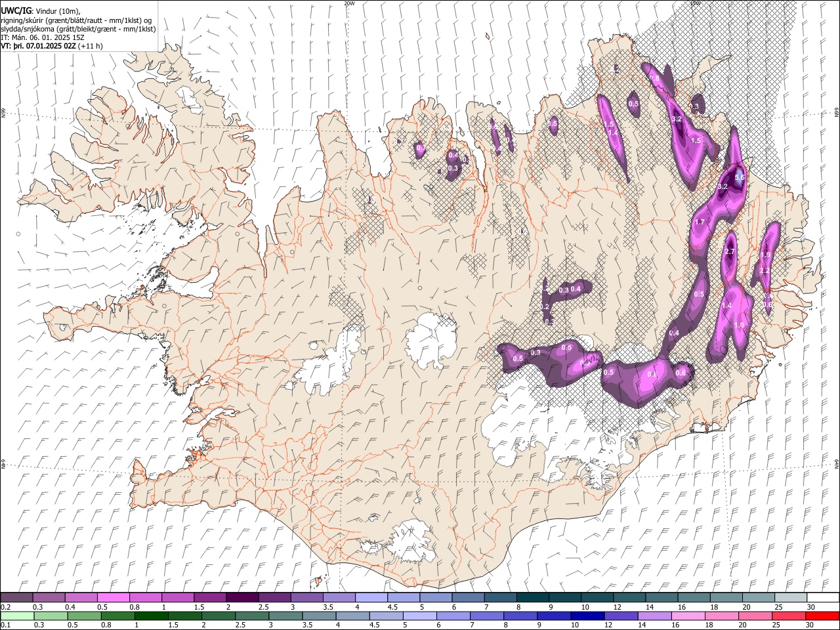Select bottom legend swatch between 10 and 12
This screenshot has height=630, width=840.
pos(589,616)
